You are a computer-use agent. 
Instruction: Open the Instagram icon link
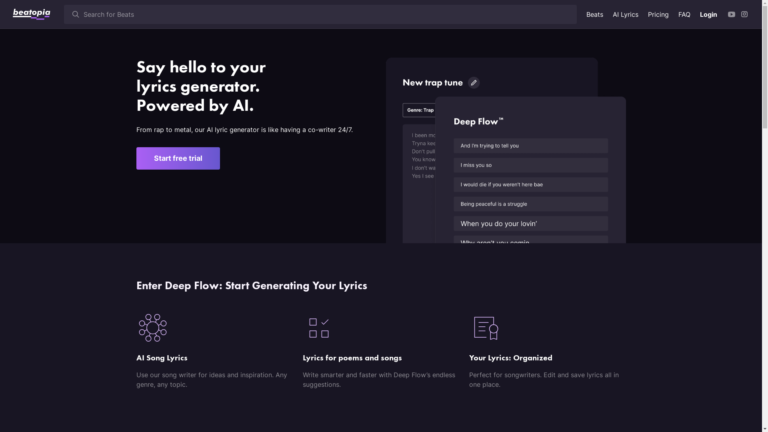(744, 15)
